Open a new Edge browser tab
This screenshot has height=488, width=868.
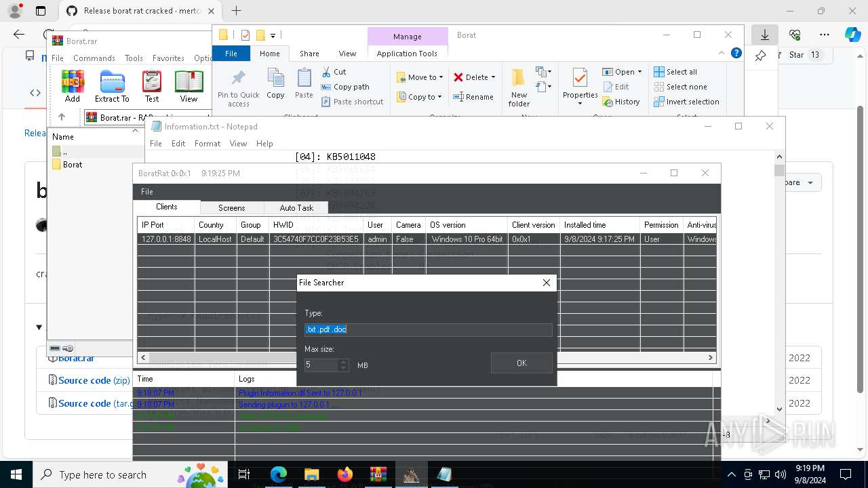click(236, 11)
